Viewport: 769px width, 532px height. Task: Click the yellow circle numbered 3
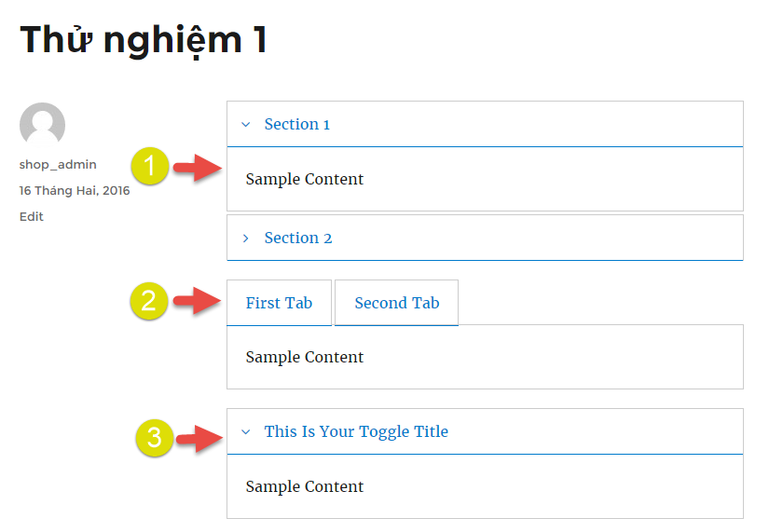pos(155,437)
